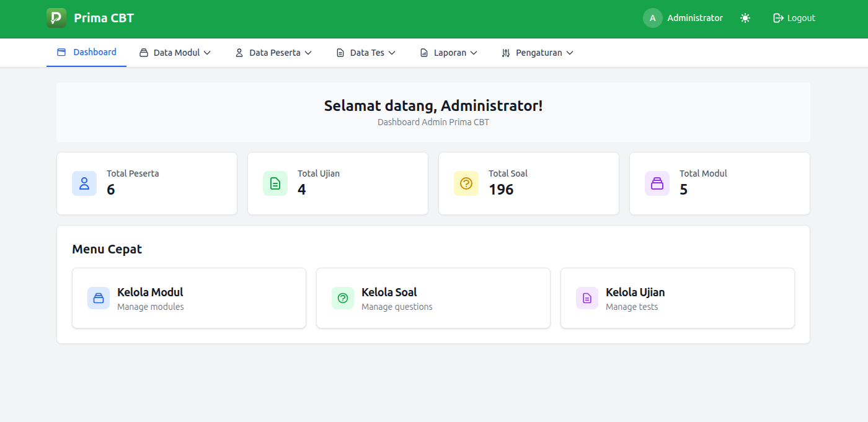The image size is (868, 422).
Task: Click the Kelola Soal question icon
Action: (x=343, y=298)
